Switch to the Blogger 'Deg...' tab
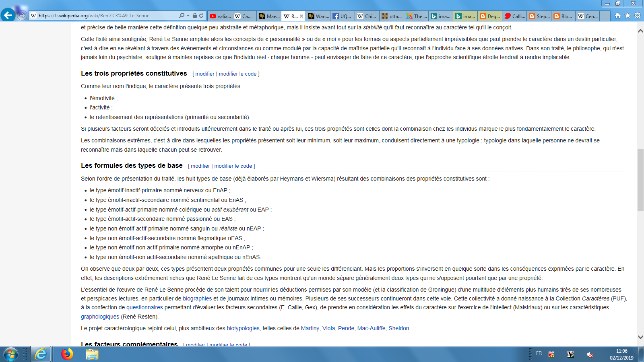The image size is (644, 362). pyautogui.click(x=490, y=16)
